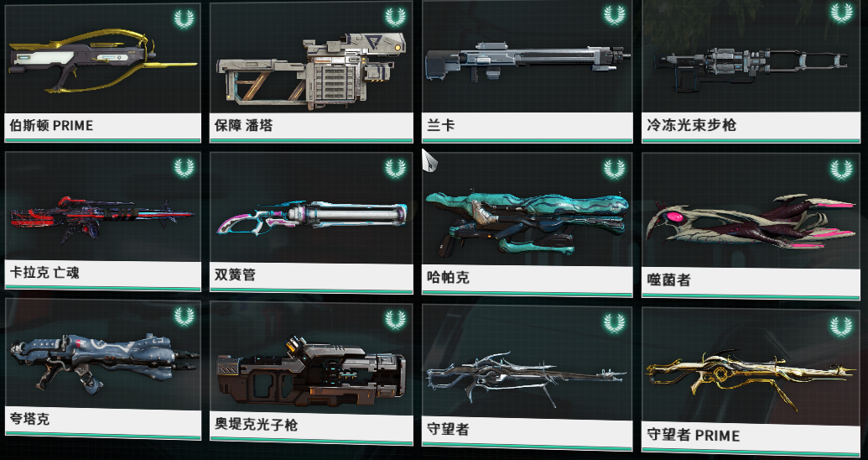The height and width of the screenshot is (460, 868).
Task: Click the 奥堤克光子枪 name label
Action: [x=257, y=425]
